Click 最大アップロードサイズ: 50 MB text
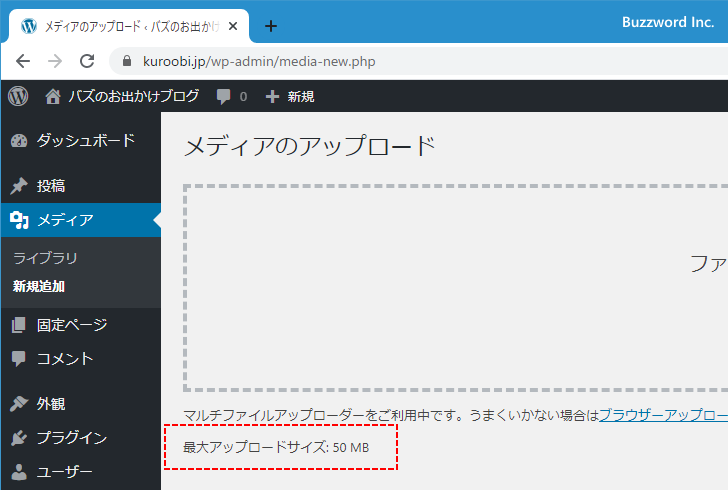This screenshot has width=728, height=490. point(276,447)
